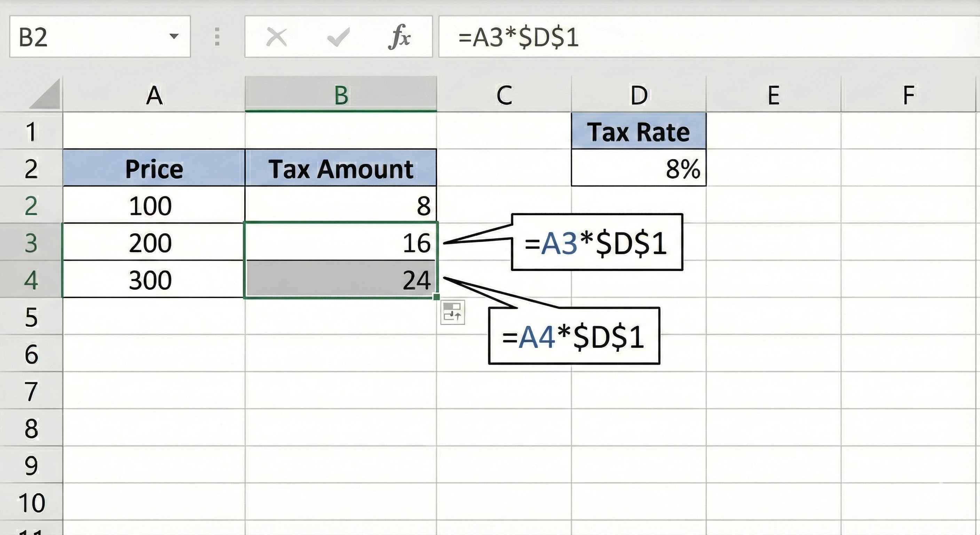The height and width of the screenshot is (535, 980).
Task: Open the Auto Fill Options button
Action: click(452, 313)
